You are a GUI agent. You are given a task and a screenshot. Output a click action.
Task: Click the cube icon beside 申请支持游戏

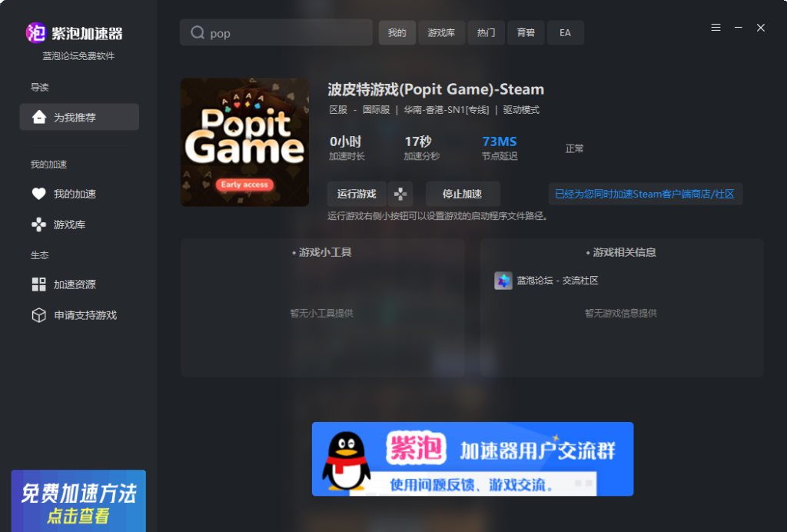[x=38, y=315]
